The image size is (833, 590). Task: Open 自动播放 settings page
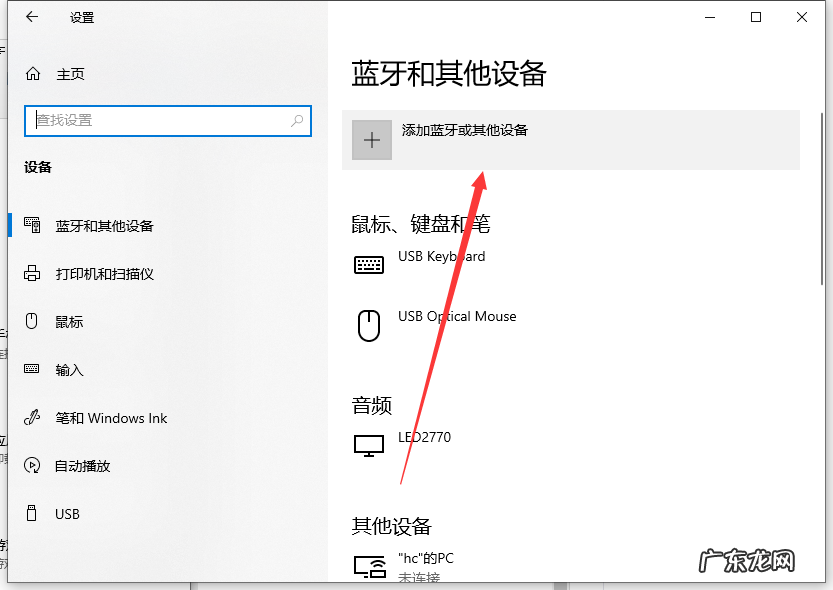tap(82, 466)
